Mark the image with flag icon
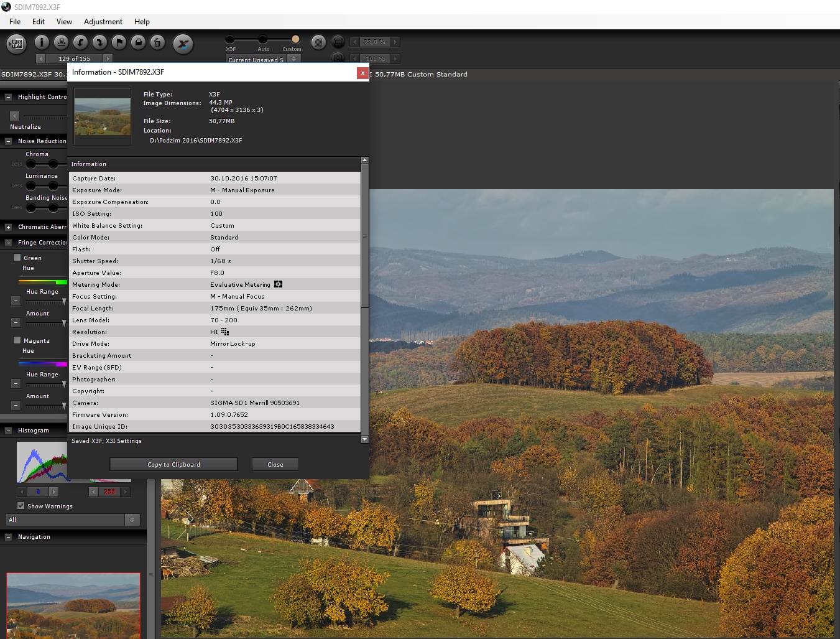Screen dimensions: 840x639 (119, 42)
